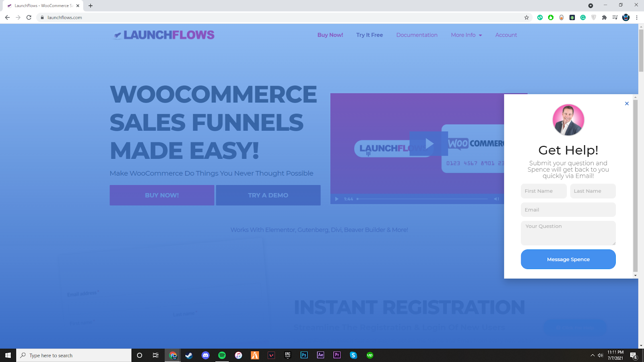Mute the video with the speaker icon
644x362 pixels.
(496, 199)
